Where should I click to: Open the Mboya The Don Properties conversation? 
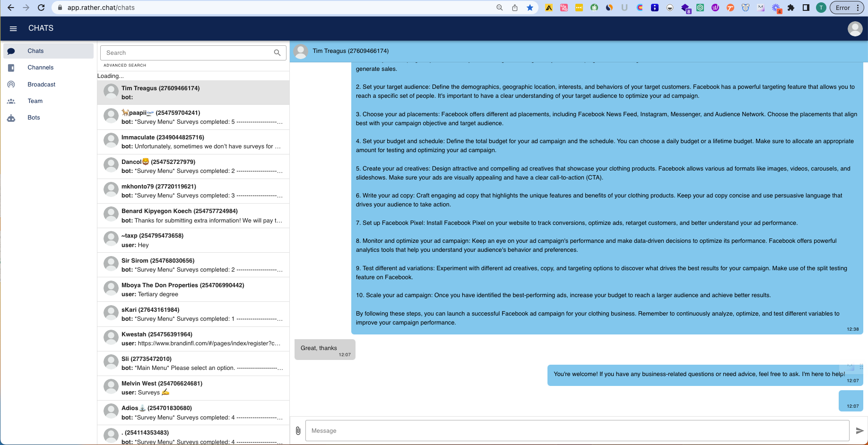click(x=193, y=290)
